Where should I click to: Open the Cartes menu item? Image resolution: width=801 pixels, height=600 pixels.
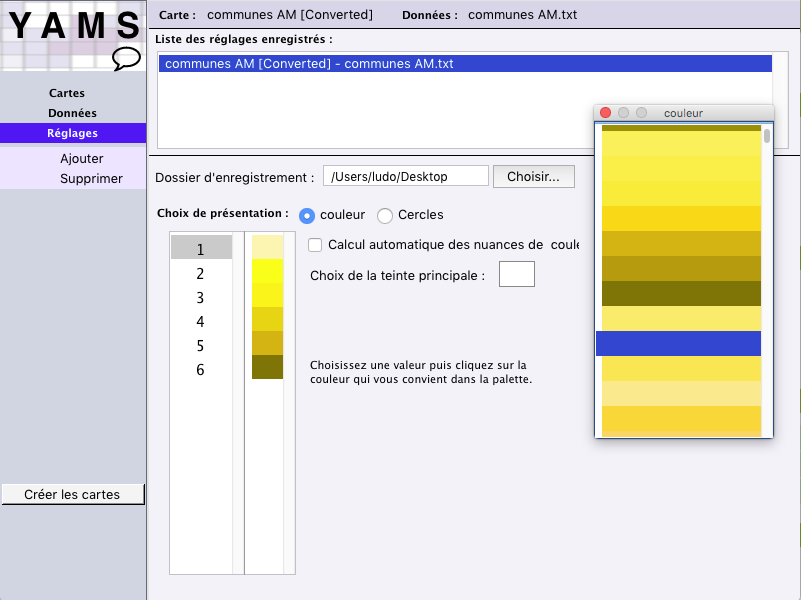pyautogui.click(x=67, y=93)
